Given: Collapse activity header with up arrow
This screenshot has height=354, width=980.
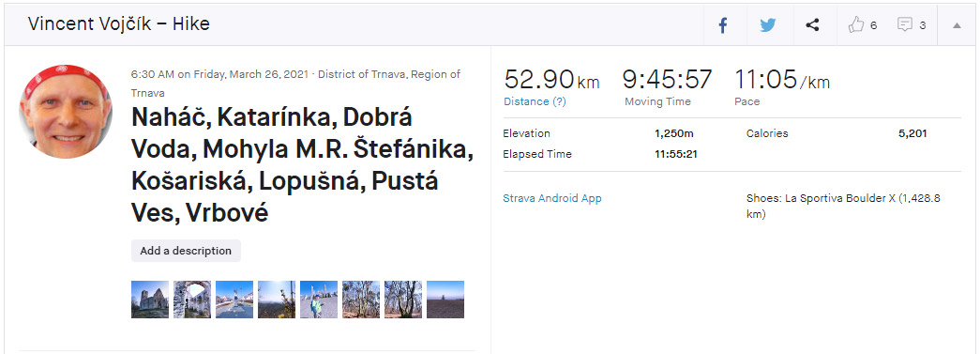Looking at the screenshot, I should [957, 25].
